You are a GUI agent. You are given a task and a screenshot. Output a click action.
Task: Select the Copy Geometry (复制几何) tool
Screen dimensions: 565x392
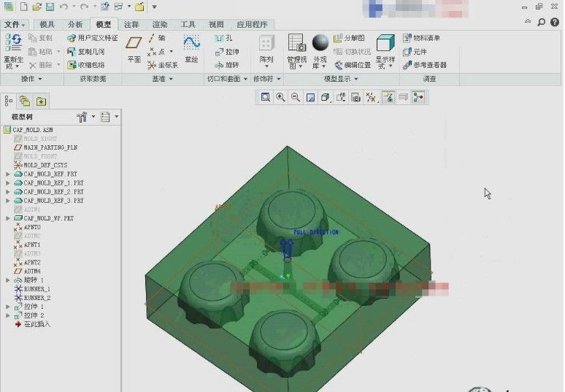(x=86, y=52)
